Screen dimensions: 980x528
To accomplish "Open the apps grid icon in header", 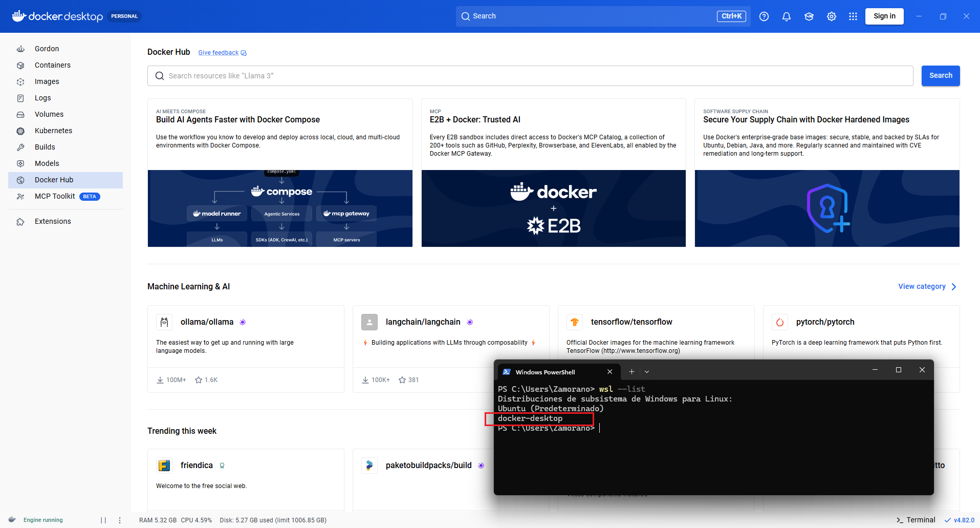I will click(853, 16).
